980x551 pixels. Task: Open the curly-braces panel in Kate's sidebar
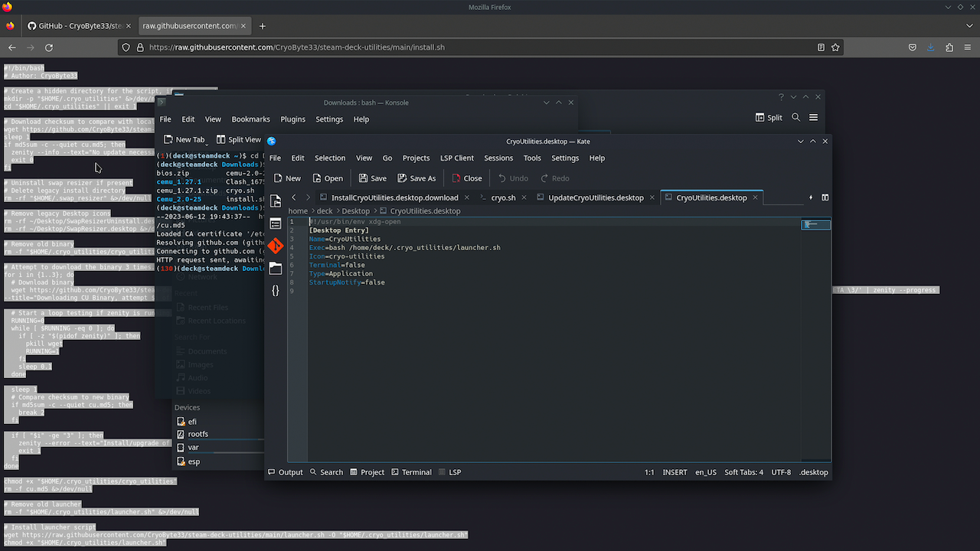coord(276,290)
